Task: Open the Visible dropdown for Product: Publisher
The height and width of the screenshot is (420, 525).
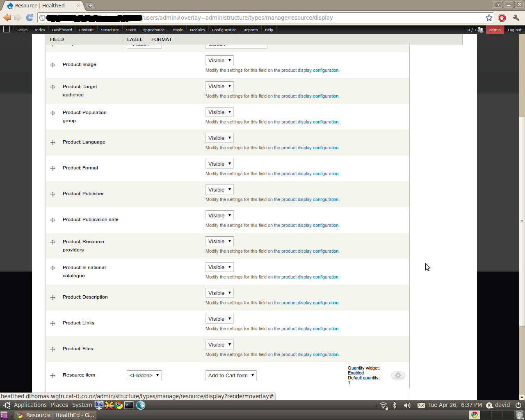Action: pyautogui.click(x=219, y=189)
